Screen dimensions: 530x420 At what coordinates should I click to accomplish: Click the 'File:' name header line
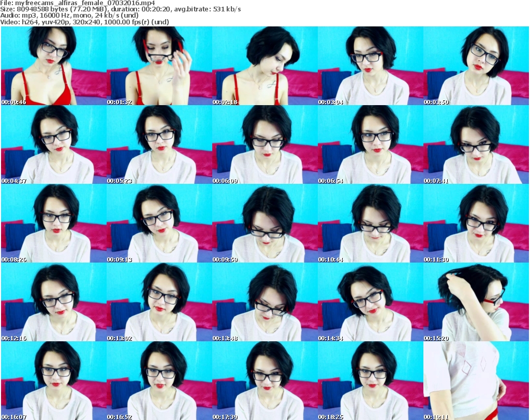pyautogui.click(x=78, y=3)
